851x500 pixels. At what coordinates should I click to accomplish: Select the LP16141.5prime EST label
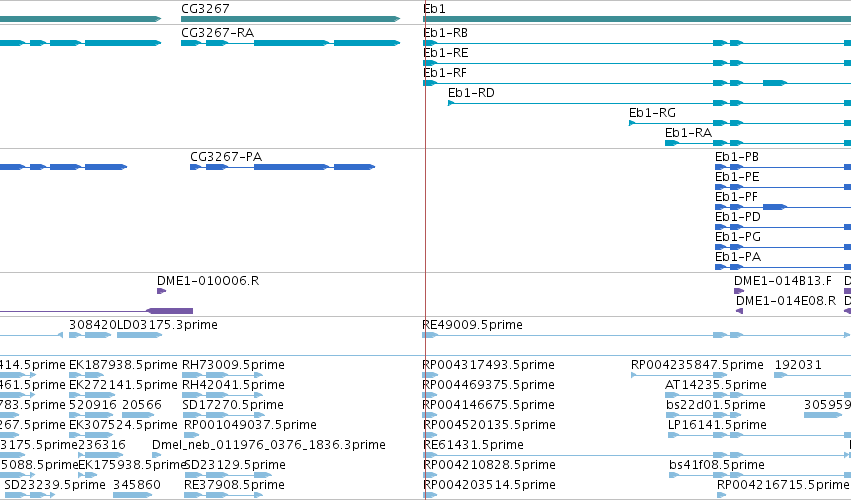pyautogui.click(x=717, y=425)
